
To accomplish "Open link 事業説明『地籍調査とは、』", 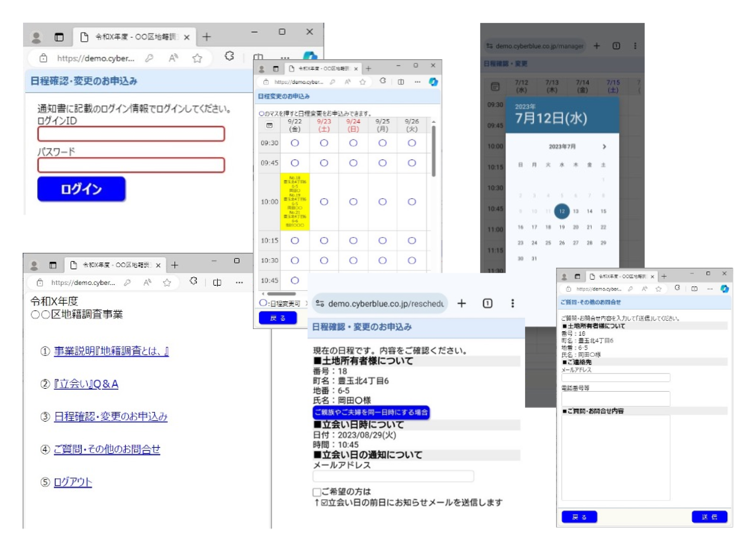I will pos(111,351).
